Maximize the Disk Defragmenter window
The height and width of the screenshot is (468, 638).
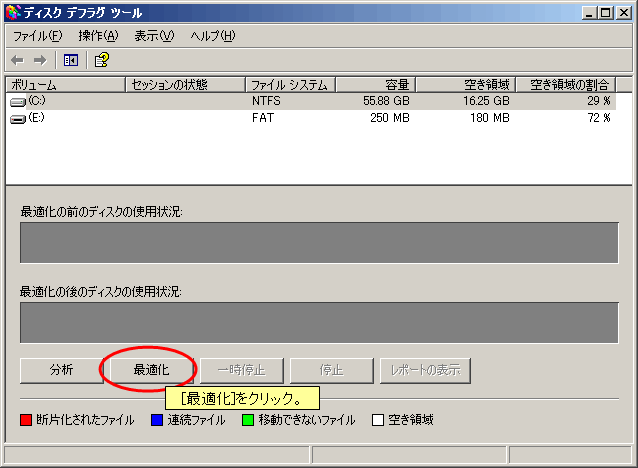(x=605, y=13)
